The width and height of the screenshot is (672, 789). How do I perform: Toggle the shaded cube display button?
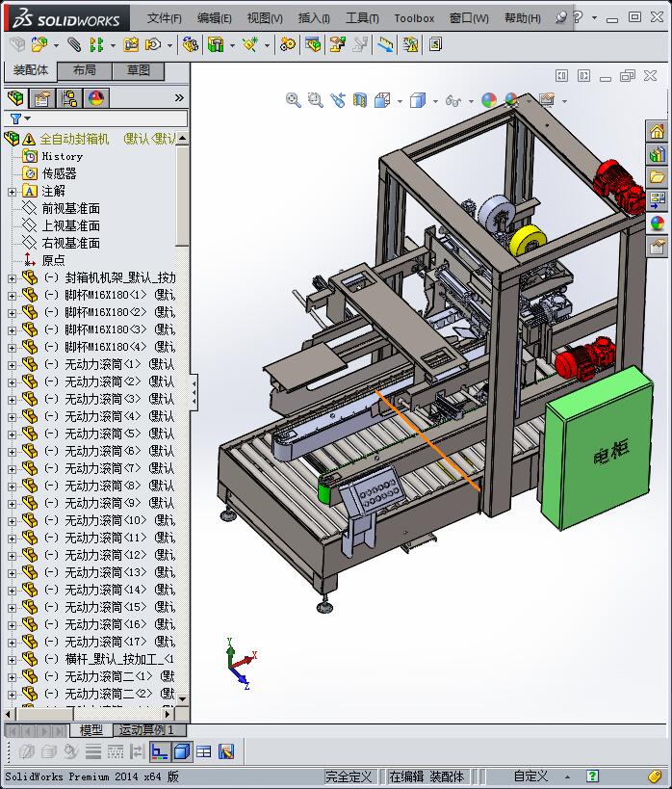182,751
